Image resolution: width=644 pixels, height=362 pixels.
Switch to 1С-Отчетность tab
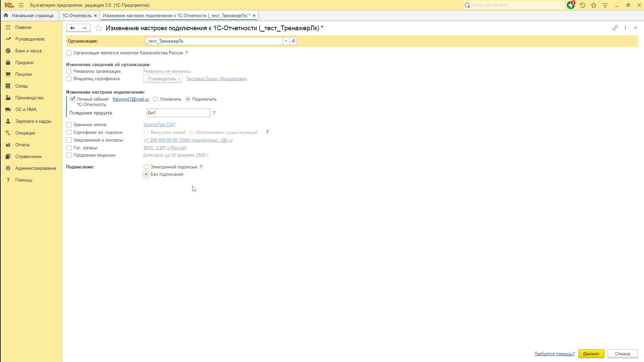[x=77, y=16]
